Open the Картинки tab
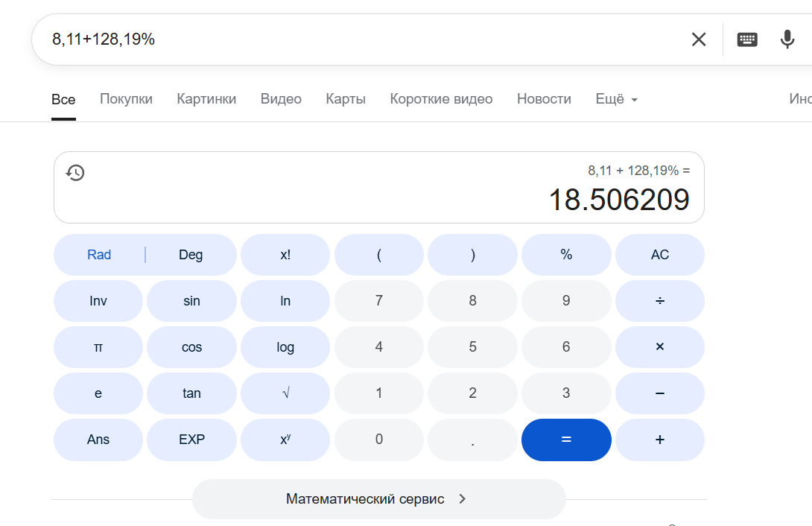This screenshot has width=812, height=526. tap(206, 99)
